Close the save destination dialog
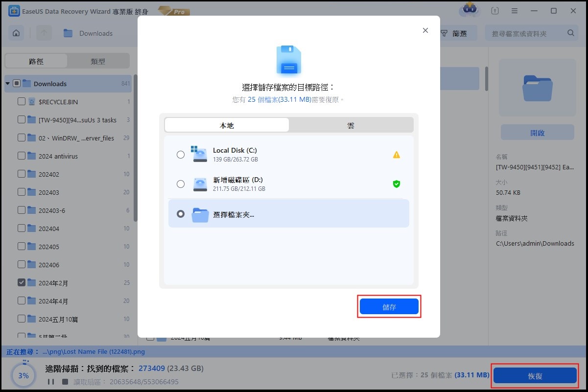The width and height of the screenshot is (588, 392). (x=425, y=30)
